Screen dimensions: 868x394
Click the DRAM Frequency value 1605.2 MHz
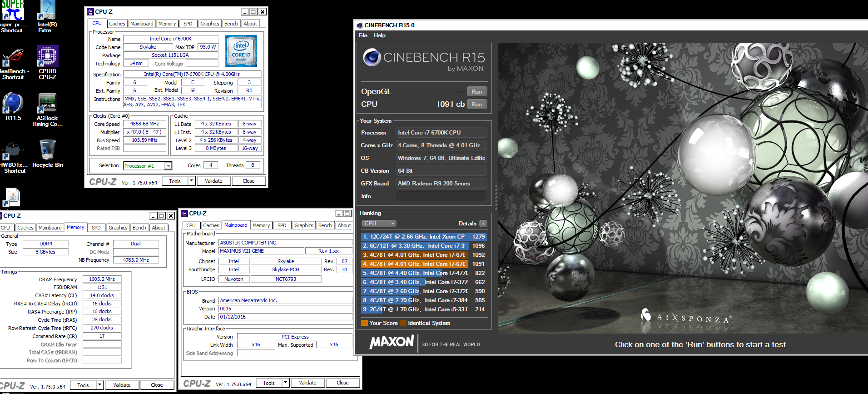tap(102, 279)
